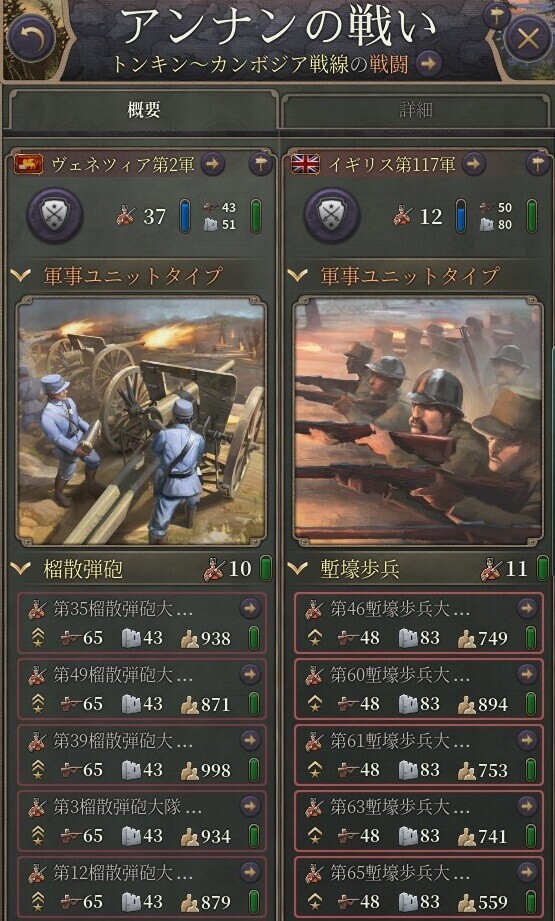Collapse the British 軍事ユニットタイプ section
This screenshot has width=555, height=921.
[x=298, y=275]
